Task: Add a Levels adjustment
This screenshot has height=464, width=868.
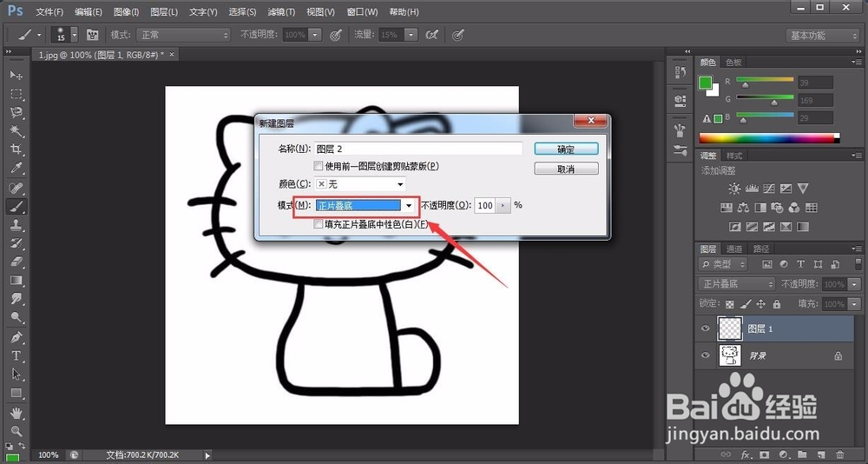Action: pyautogui.click(x=752, y=189)
